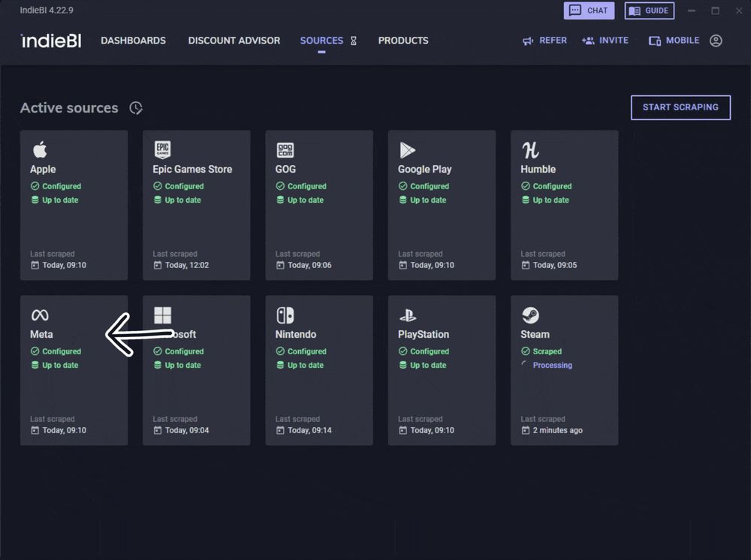Click the Steam card title
This screenshot has height=560, width=751.
click(x=535, y=334)
